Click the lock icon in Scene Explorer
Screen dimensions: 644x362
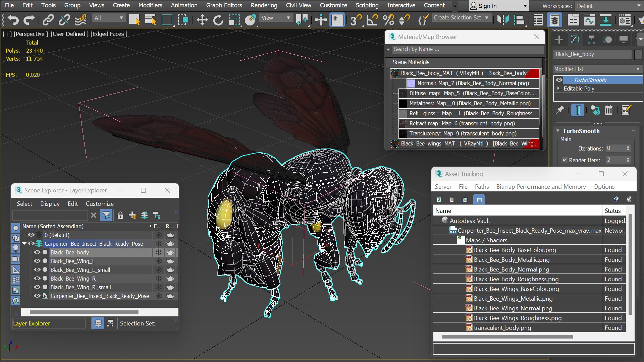[x=120, y=215]
